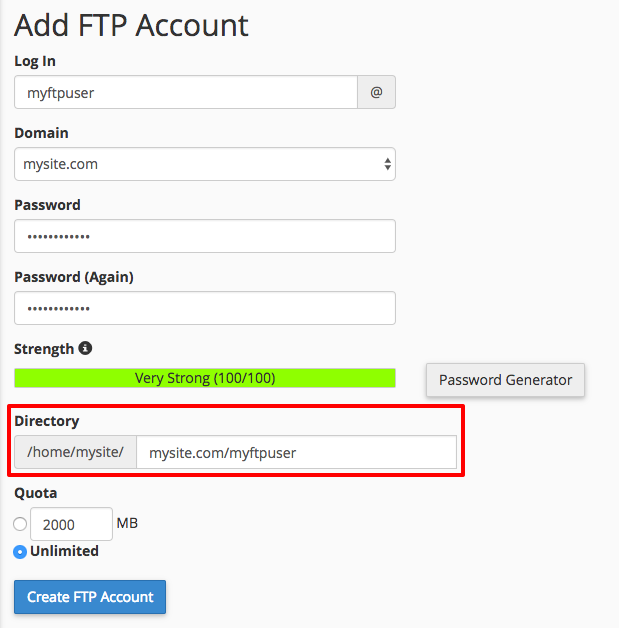
Task: Click the Unlimited label text
Action: 64,551
